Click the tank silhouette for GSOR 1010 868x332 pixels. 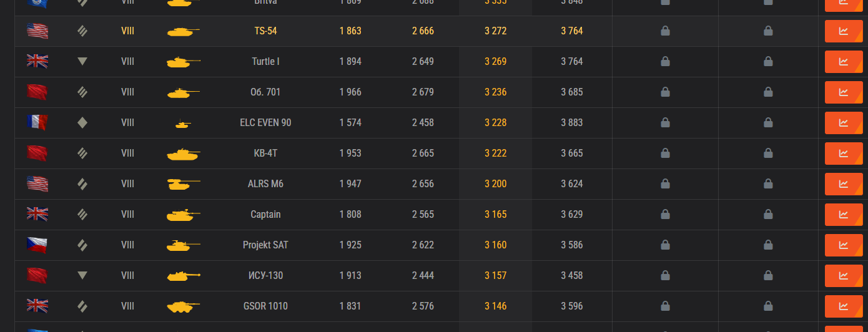point(184,306)
